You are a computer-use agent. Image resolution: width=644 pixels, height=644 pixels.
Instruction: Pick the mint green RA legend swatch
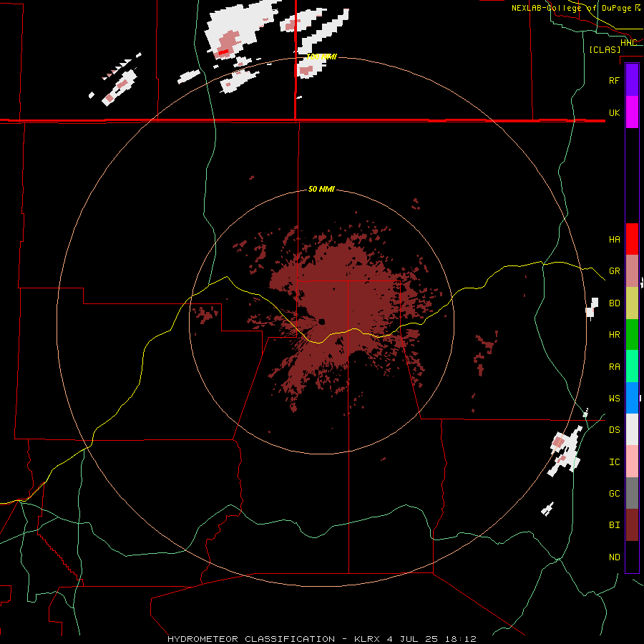[632, 366]
